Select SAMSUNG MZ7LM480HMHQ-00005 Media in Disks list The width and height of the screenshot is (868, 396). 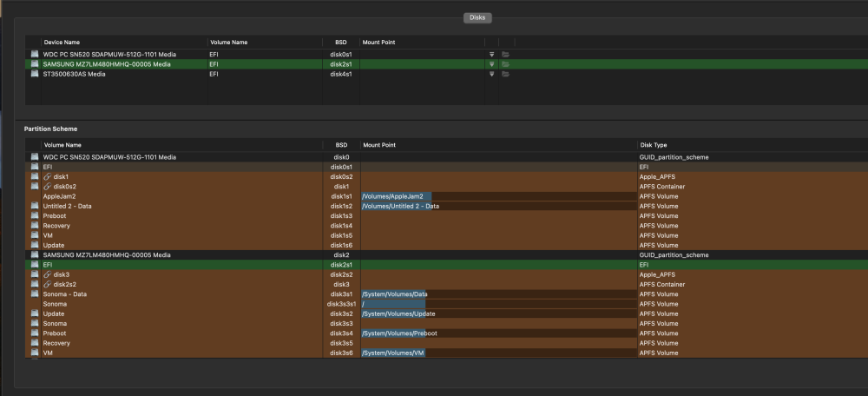[x=446, y=64]
